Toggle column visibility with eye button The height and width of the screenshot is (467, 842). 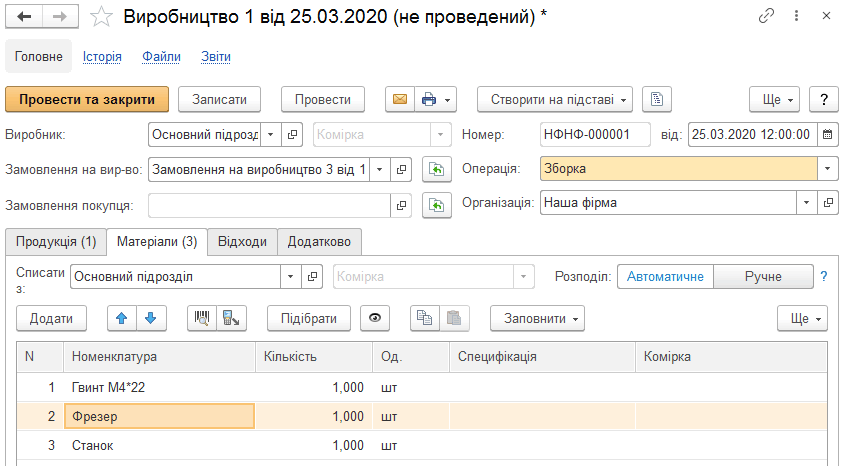[375, 318]
